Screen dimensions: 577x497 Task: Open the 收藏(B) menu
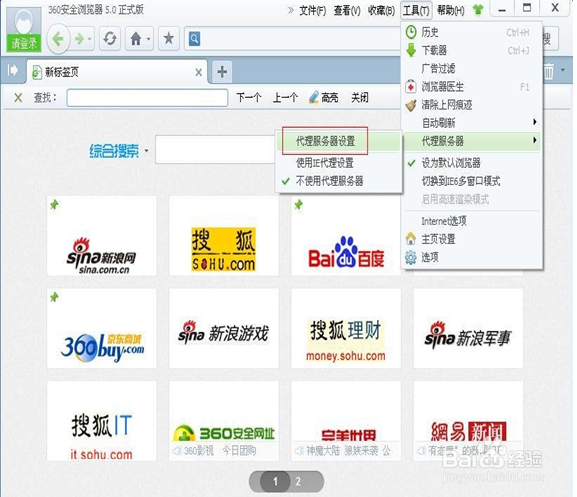(x=381, y=11)
